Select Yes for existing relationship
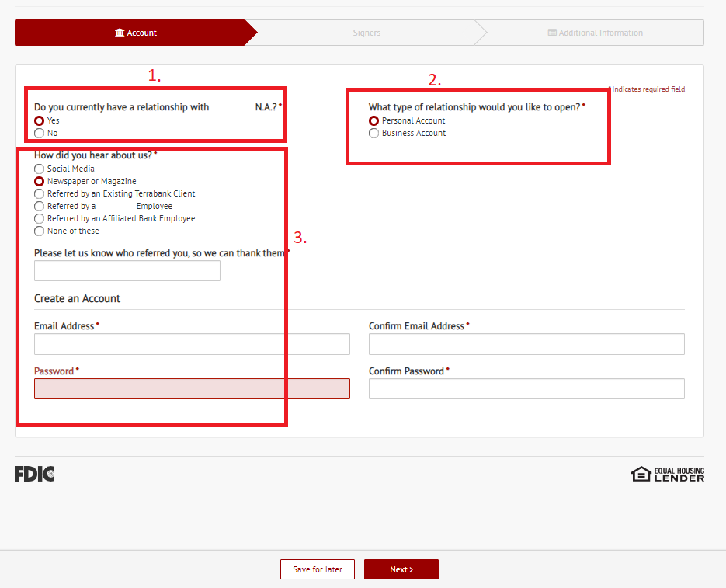726x588 pixels. coord(39,121)
